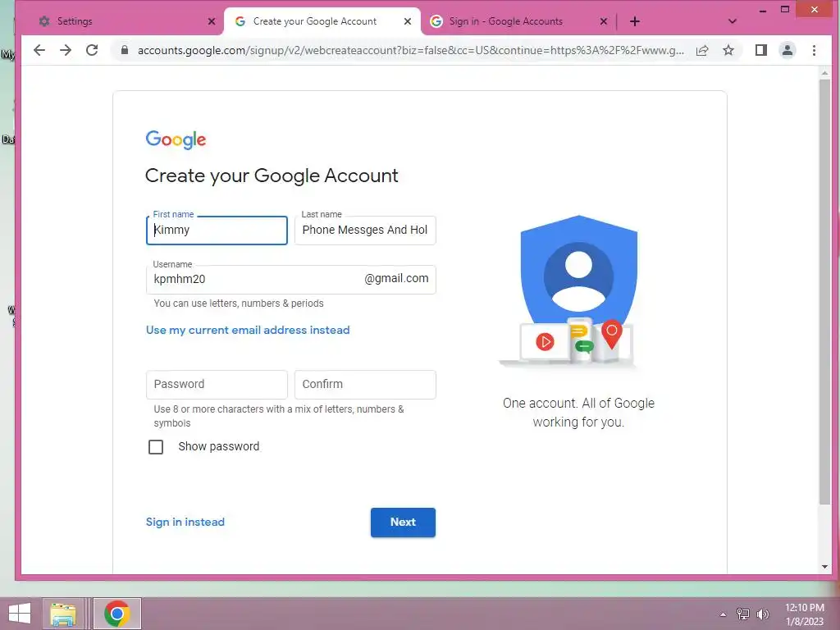Click Use my current email address instead
This screenshot has height=630, width=840.
[248, 330]
